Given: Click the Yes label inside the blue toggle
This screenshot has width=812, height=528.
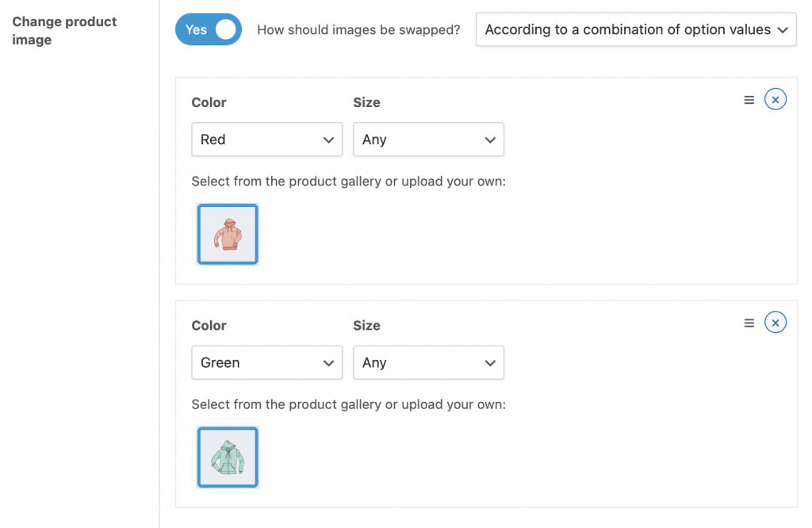Looking at the screenshot, I should pyautogui.click(x=197, y=29).
